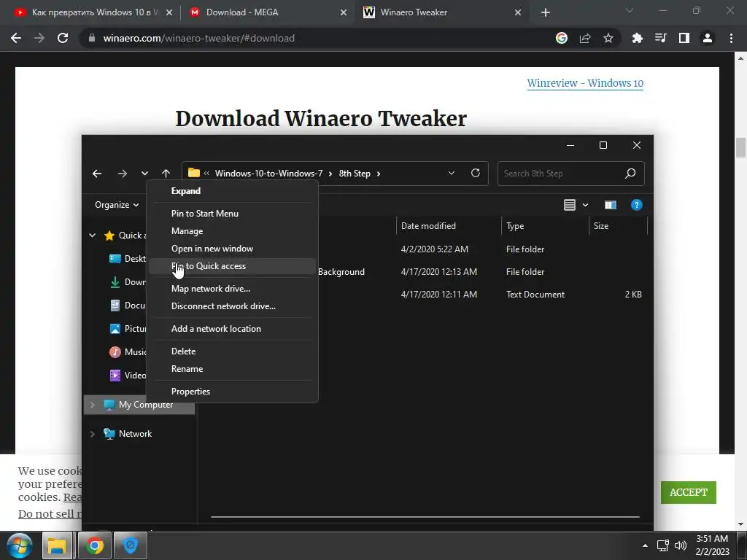This screenshot has height=560, width=747.
Task: Open a new Chrome tab
Action: click(546, 13)
